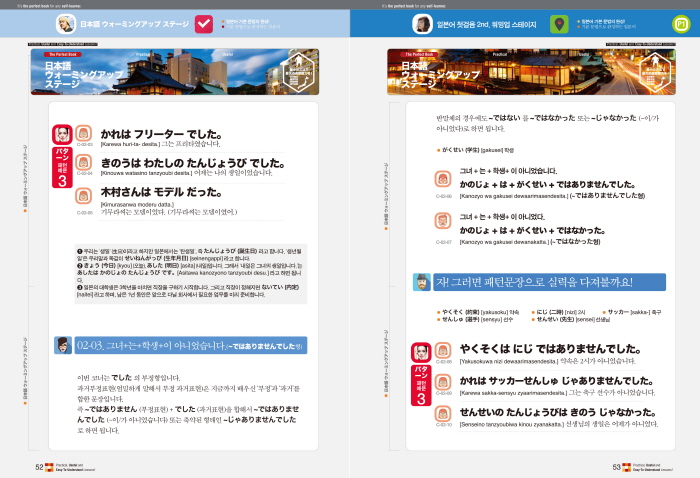
Task: Click audio face icon beside かれは フリーター でした
Action: [84, 134]
